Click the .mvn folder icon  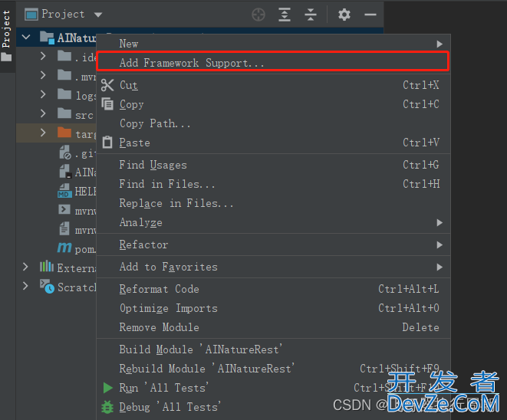pos(64,75)
